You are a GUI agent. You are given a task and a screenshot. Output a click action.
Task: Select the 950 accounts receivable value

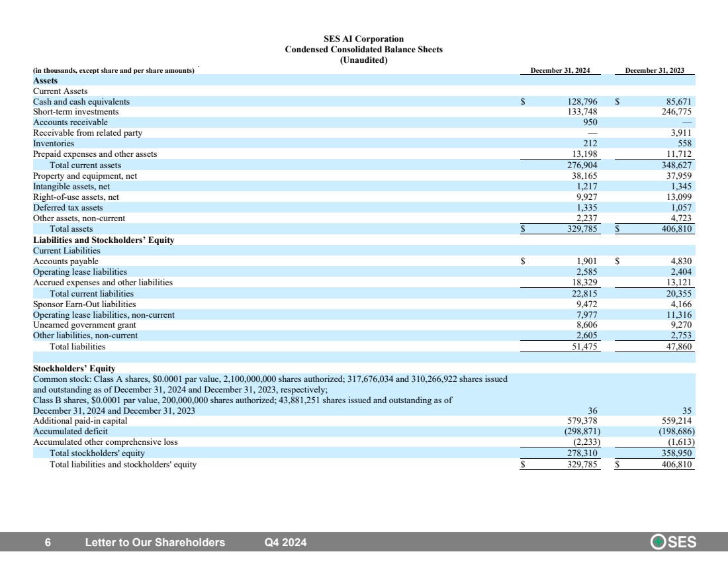click(590, 122)
